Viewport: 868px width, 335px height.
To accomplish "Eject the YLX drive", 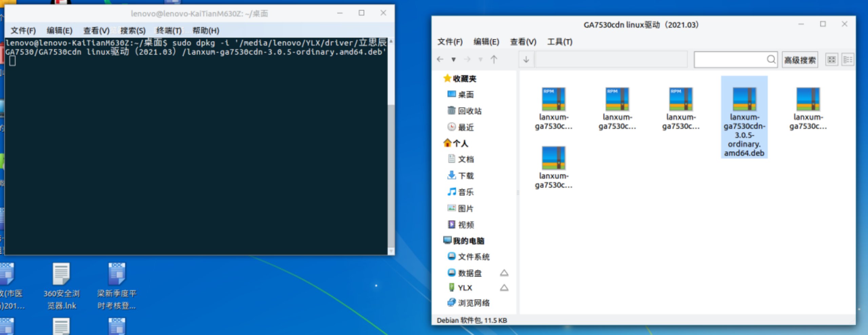I will tap(504, 288).
